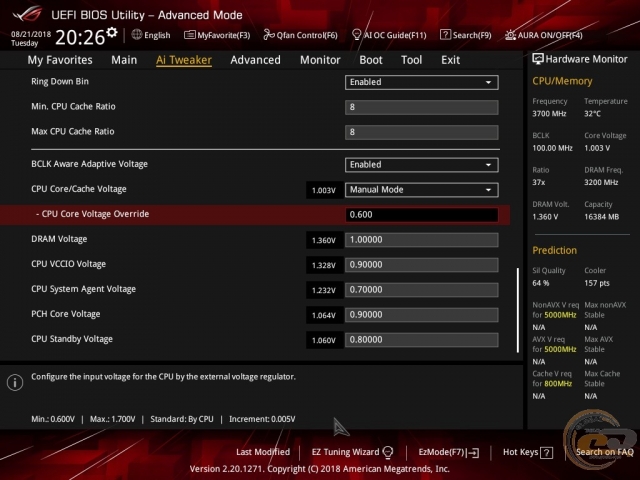This screenshot has width=640, height=480.
Task: Open CPU Core/Cache Voltage mode dropdown
Action: 422,190
